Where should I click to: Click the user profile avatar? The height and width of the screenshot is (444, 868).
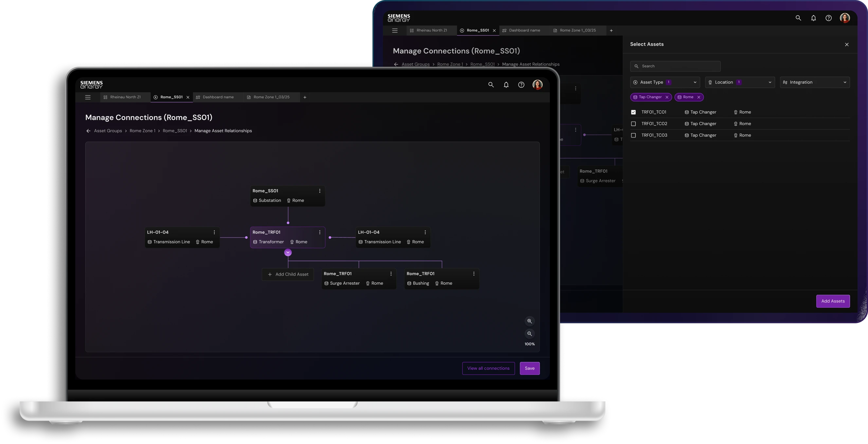pos(537,84)
